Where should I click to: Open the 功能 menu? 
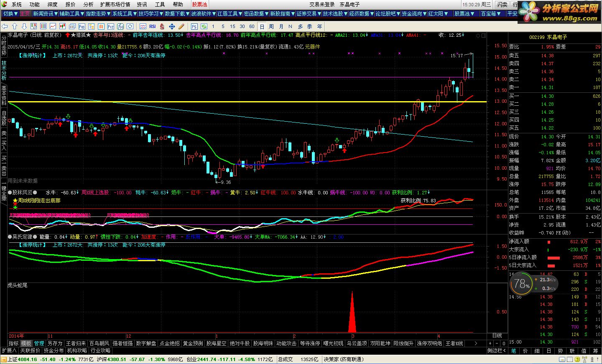pyautogui.click(x=35, y=4)
